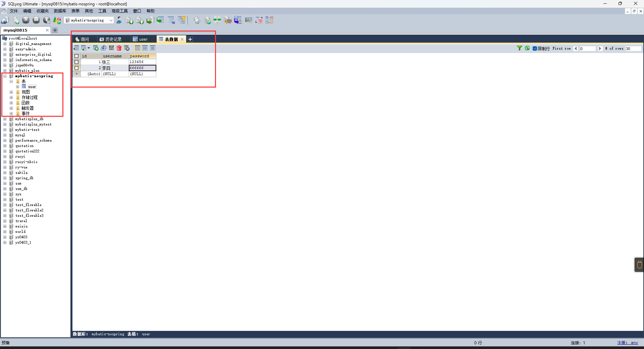Click the red trash delete rows icon
This screenshot has width=644, height=349.
(x=119, y=48)
